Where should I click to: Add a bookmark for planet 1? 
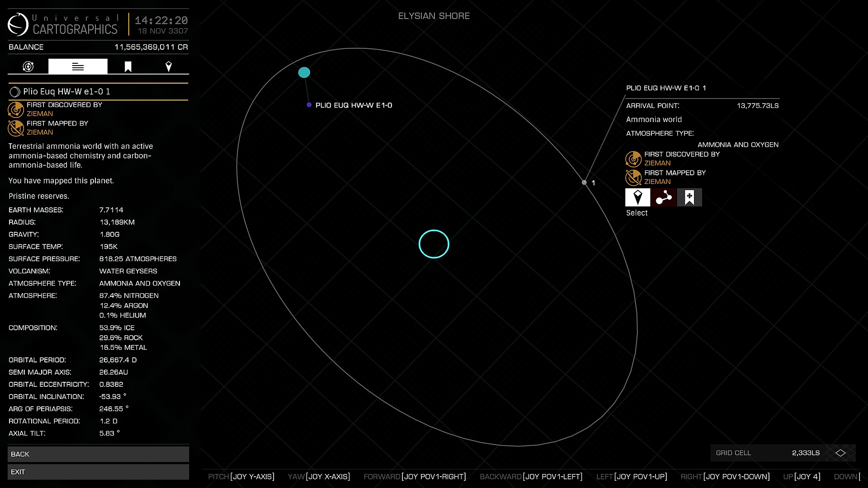click(689, 197)
